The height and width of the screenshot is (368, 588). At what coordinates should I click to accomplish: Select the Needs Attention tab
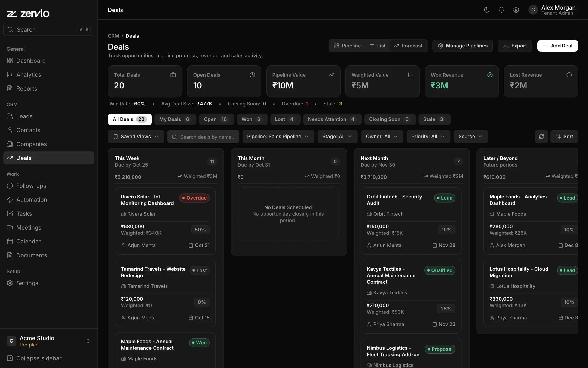pos(332,119)
